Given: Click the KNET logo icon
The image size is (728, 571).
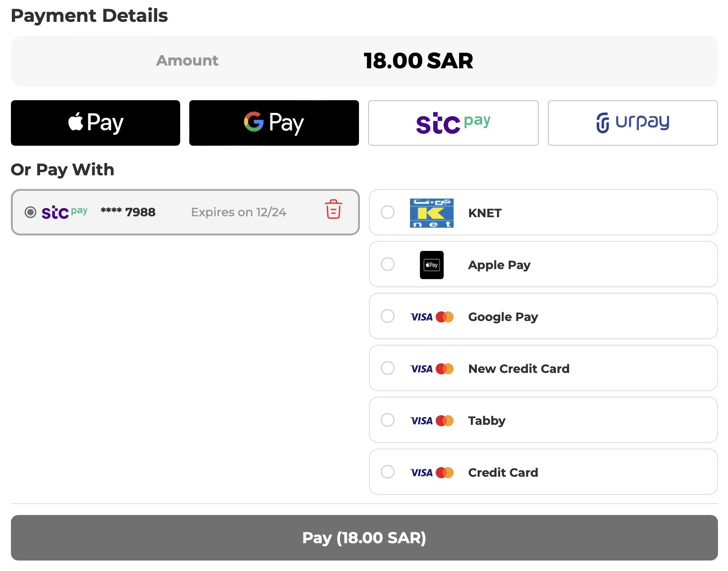Looking at the screenshot, I should (x=431, y=213).
